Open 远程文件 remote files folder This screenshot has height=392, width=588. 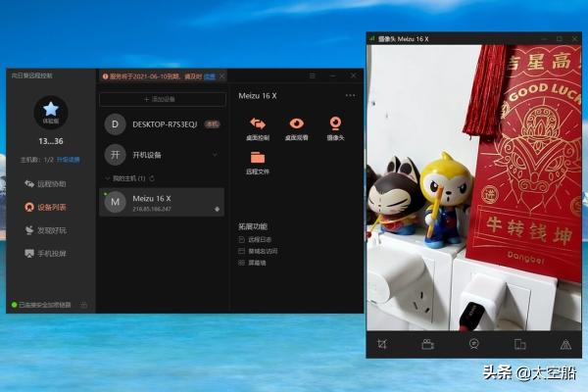[x=258, y=163]
